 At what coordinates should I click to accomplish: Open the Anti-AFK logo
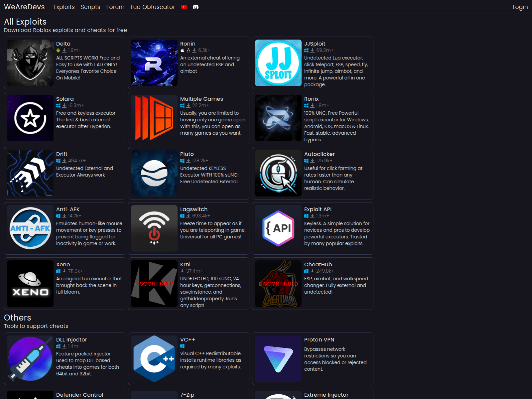[x=30, y=228]
